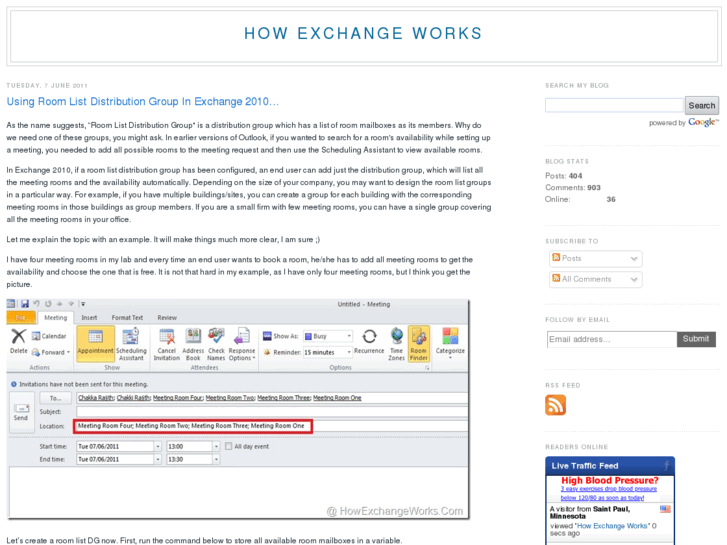Open the End time 13:30 dropdown
The height and width of the screenshot is (545, 727).
pos(216,459)
